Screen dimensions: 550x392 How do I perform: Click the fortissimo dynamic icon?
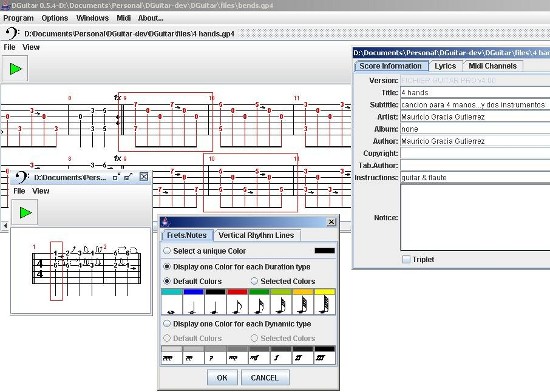tap(303, 358)
